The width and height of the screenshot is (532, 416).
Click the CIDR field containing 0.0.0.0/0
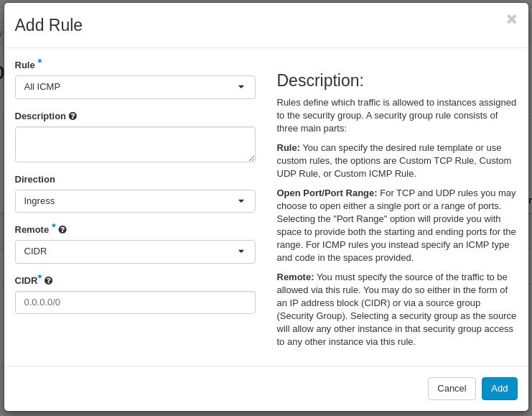[x=135, y=302]
